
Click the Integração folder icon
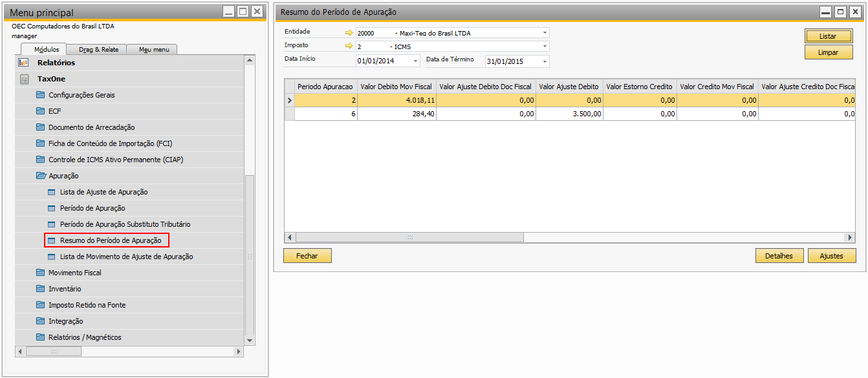click(41, 321)
